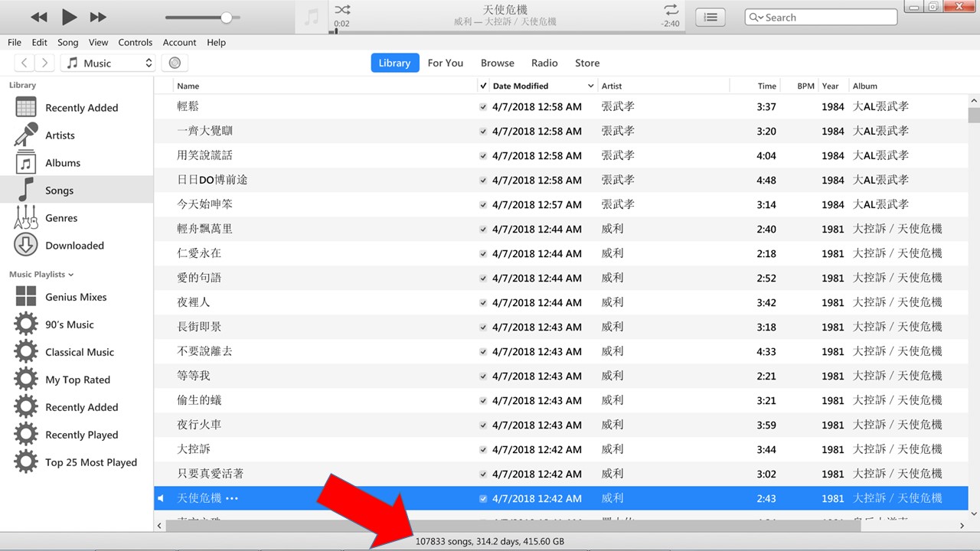Click the fast forward next track button
Viewport: 980px width, 551px height.
point(98,17)
